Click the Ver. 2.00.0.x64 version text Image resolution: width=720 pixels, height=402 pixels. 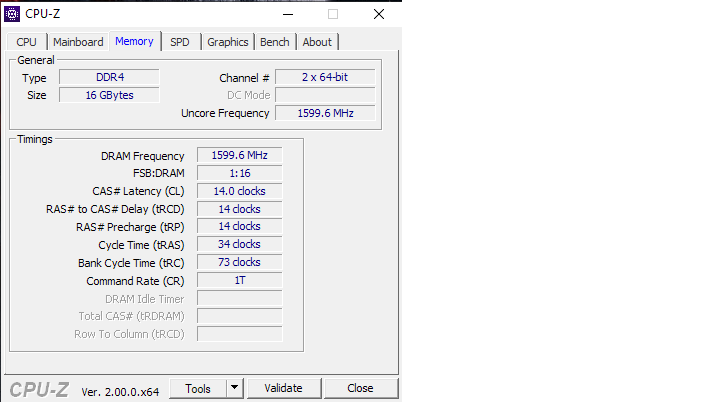120,392
